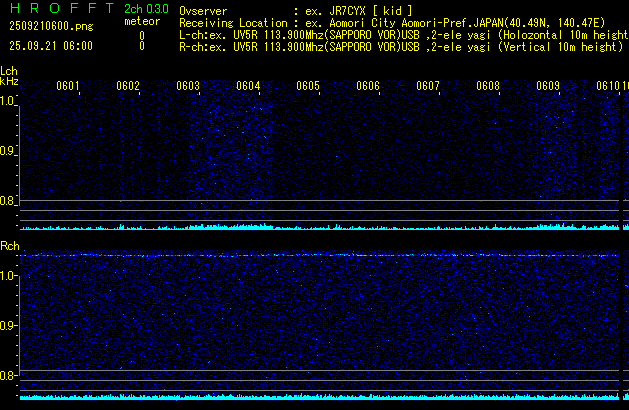The height and width of the screenshot is (410, 629).
Task: Click the 0601 time marker
Action: coord(68,87)
